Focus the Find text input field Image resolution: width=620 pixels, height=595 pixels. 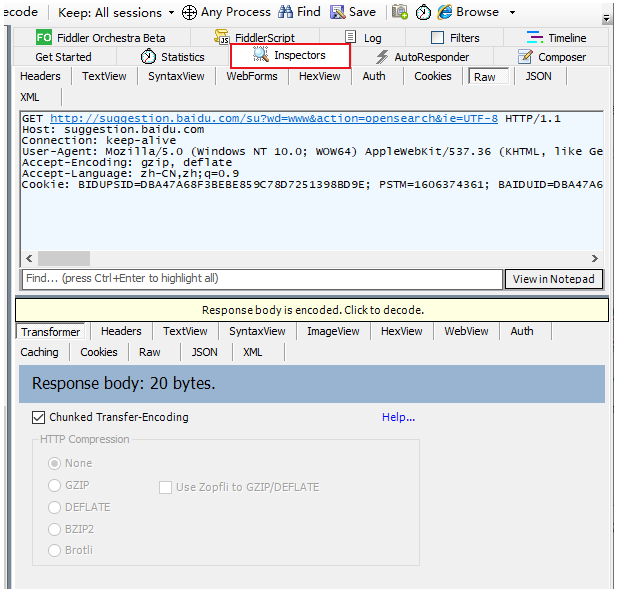coord(263,279)
